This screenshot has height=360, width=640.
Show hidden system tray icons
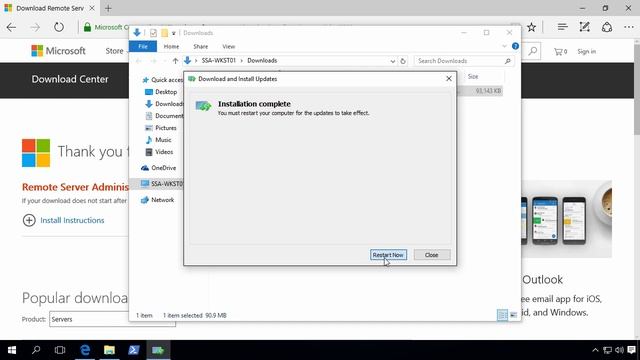tap(595, 350)
